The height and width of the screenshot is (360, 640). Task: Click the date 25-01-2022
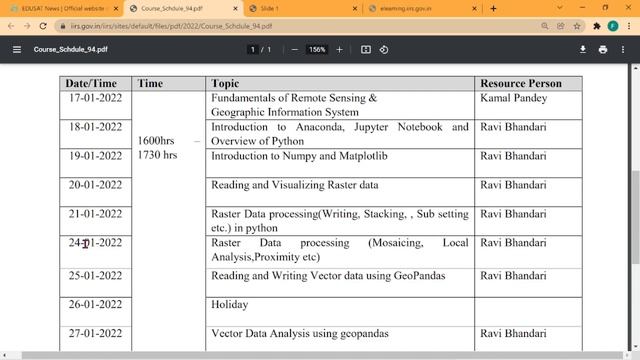tap(95, 276)
